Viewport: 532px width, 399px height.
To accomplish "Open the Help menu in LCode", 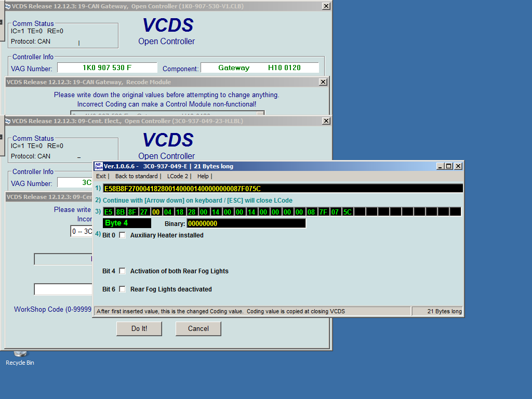I will (203, 177).
